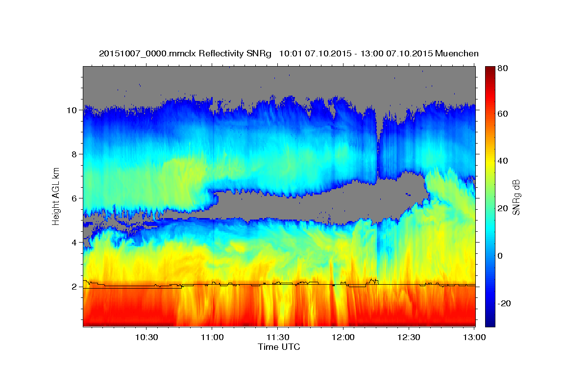The image size is (588, 392).
Task: Click the 12:30 time tick label
Action: click(409, 338)
